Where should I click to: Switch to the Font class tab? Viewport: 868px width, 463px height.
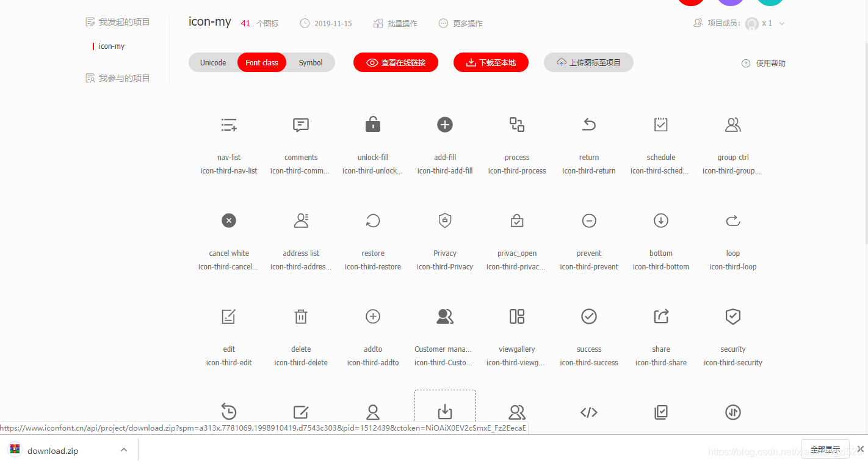tap(262, 62)
